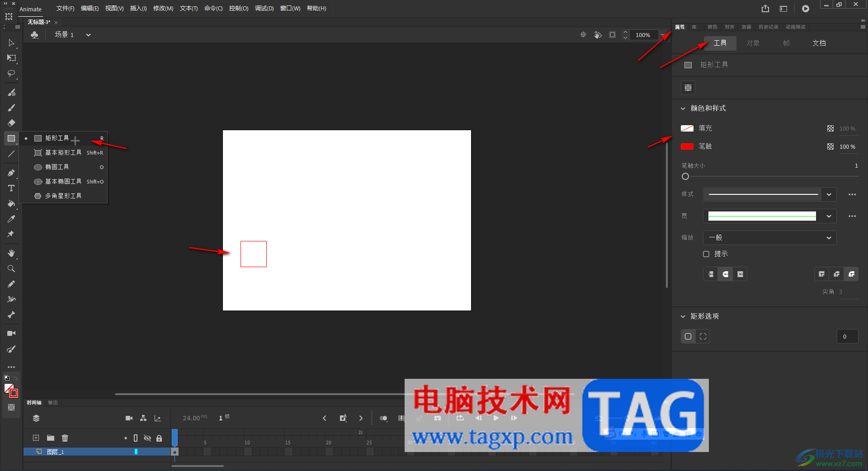Select the Classic Brush tool
The height and width of the screenshot is (471, 868).
pos(11,108)
